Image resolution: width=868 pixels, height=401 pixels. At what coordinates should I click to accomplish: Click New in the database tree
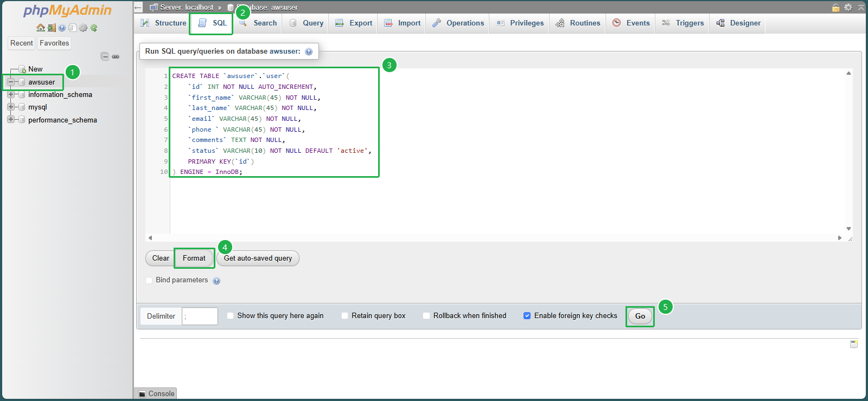35,69
